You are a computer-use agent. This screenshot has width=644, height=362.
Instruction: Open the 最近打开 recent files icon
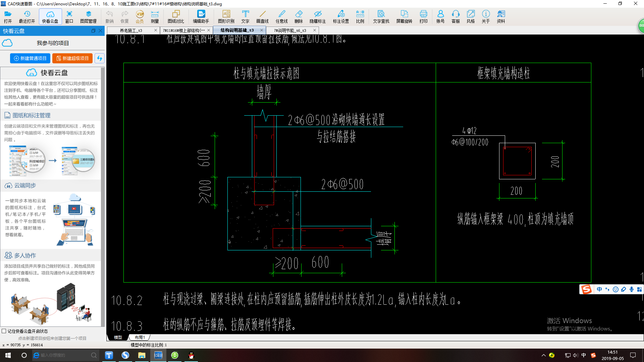pos(27,16)
